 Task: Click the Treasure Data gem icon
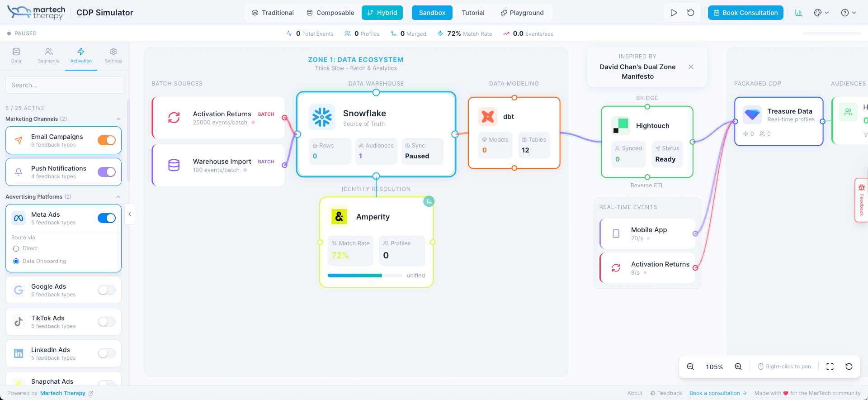pyautogui.click(x=752, y=115)
